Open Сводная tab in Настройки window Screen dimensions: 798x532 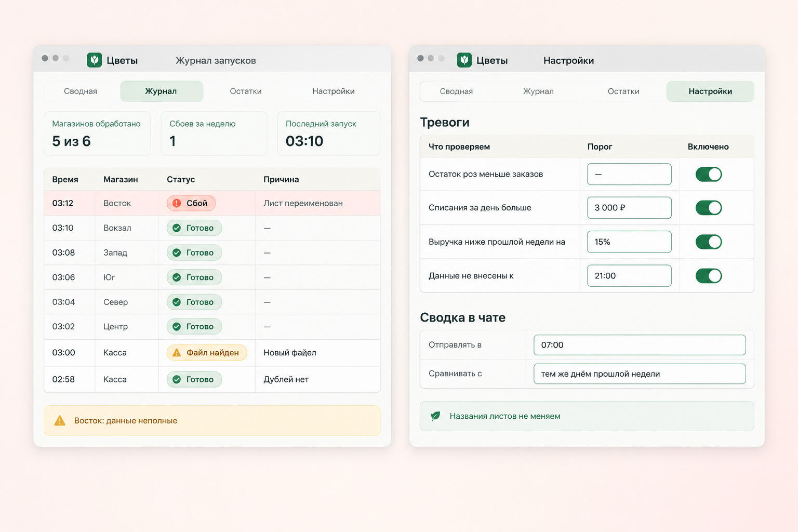pos(456,91)
